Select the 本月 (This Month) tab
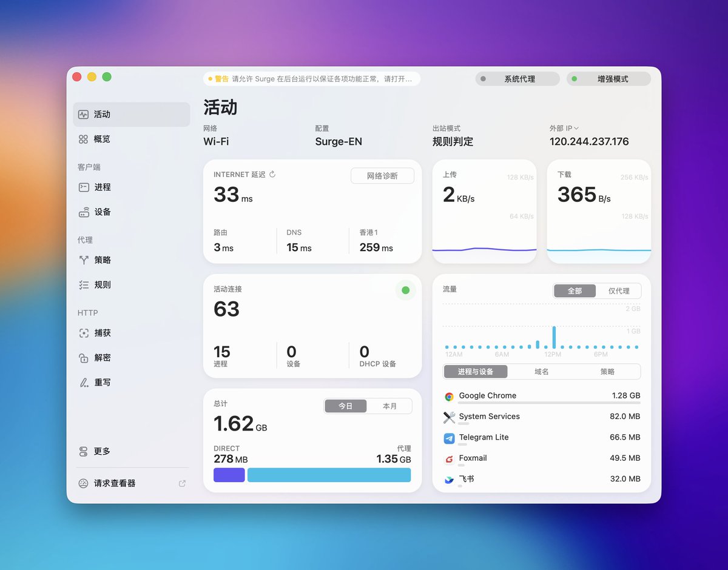728x570 pixels. coord(391,406)
